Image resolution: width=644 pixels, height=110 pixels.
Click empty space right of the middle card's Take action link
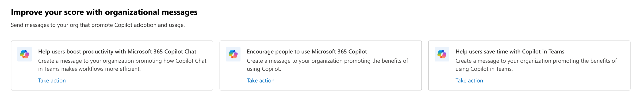tap(348, 81)
